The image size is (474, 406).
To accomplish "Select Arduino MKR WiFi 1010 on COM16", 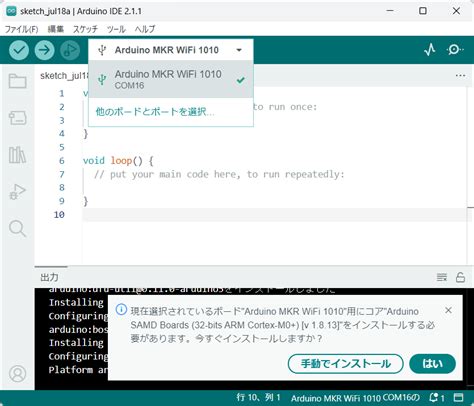I will click(x=171, y=79).
